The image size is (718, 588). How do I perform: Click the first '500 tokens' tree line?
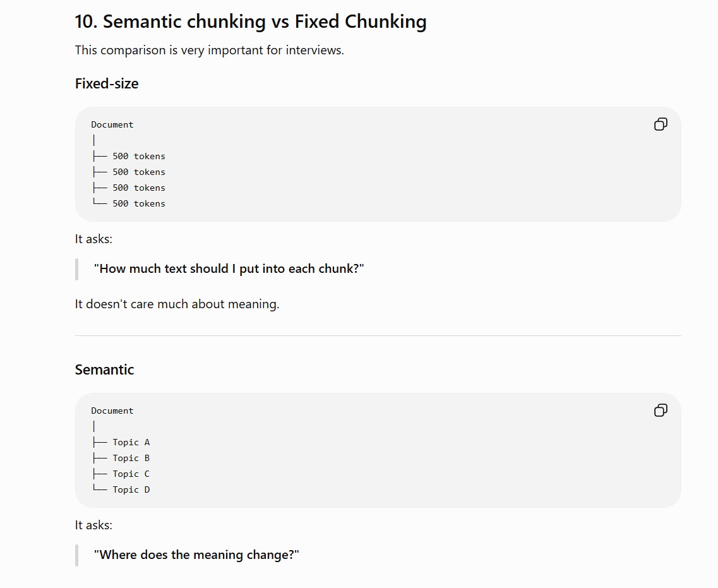tap(129, 156)
